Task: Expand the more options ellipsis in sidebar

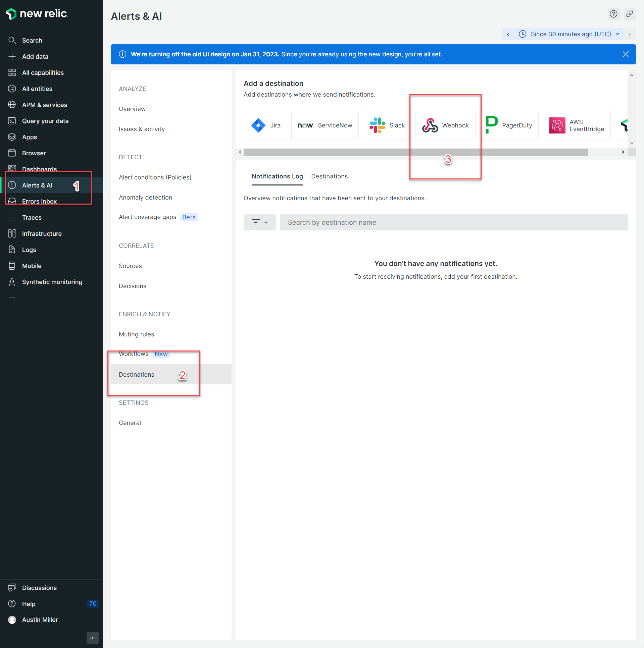Action: (12, 298)
